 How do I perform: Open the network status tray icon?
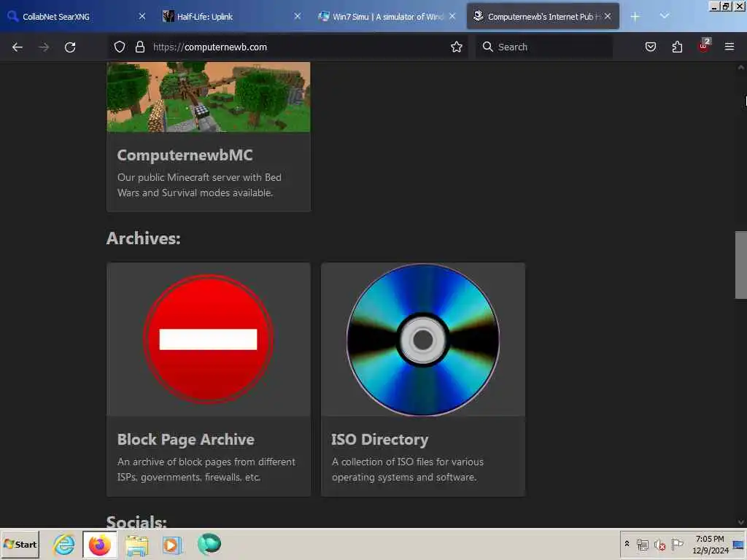click(642, 544)
